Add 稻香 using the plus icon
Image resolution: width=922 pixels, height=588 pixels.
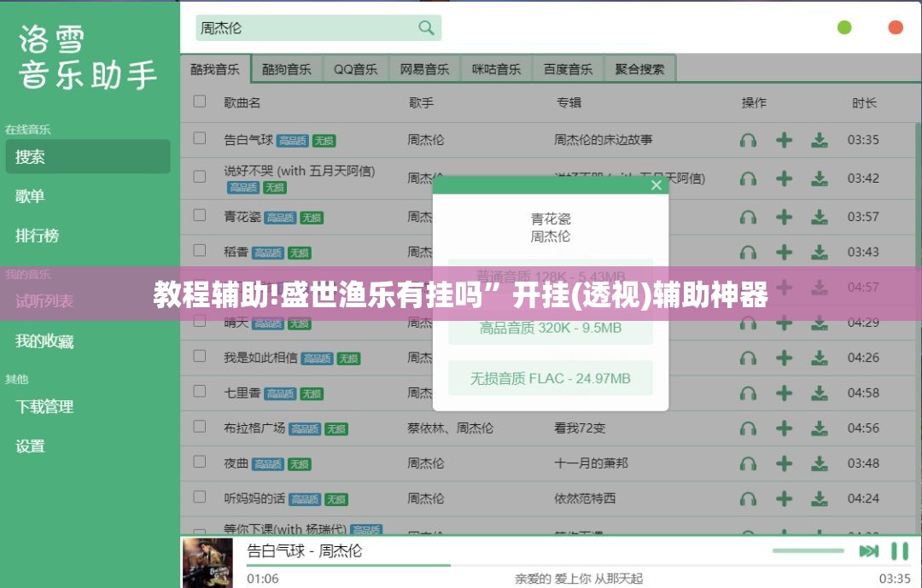tap(784, 253)
